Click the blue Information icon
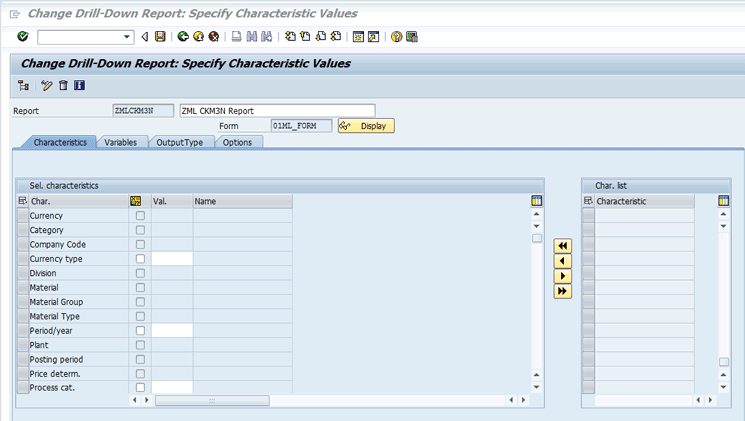 click(x=79, y=86)
